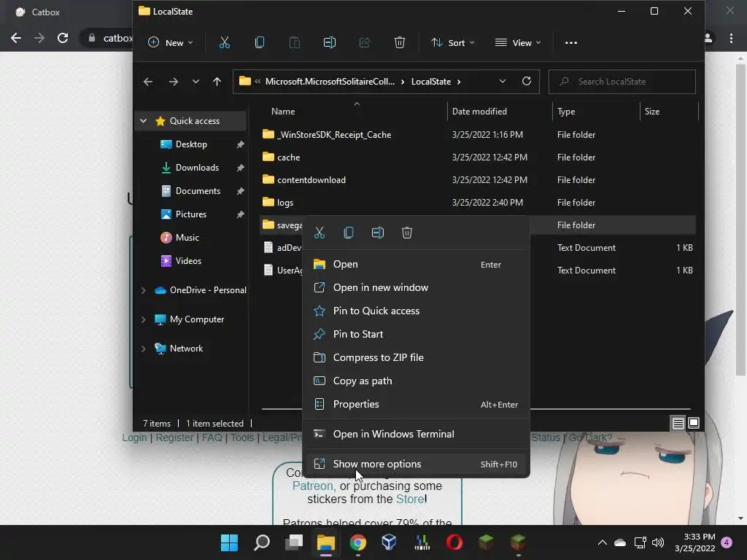Screen dimensions: 747x560
Task: Select the _WinStoreSDK_Receipt_Cache folder
Action: click(x=478, y=135)
